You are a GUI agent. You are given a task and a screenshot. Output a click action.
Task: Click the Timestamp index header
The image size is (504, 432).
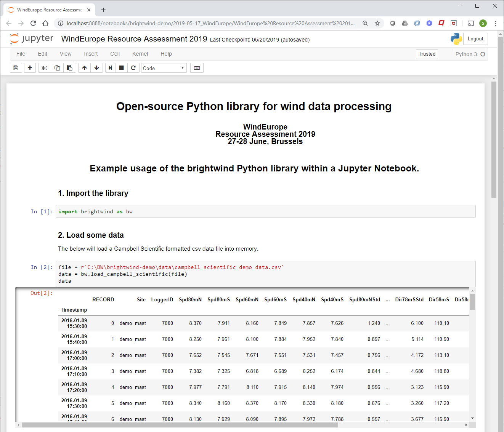74,310
